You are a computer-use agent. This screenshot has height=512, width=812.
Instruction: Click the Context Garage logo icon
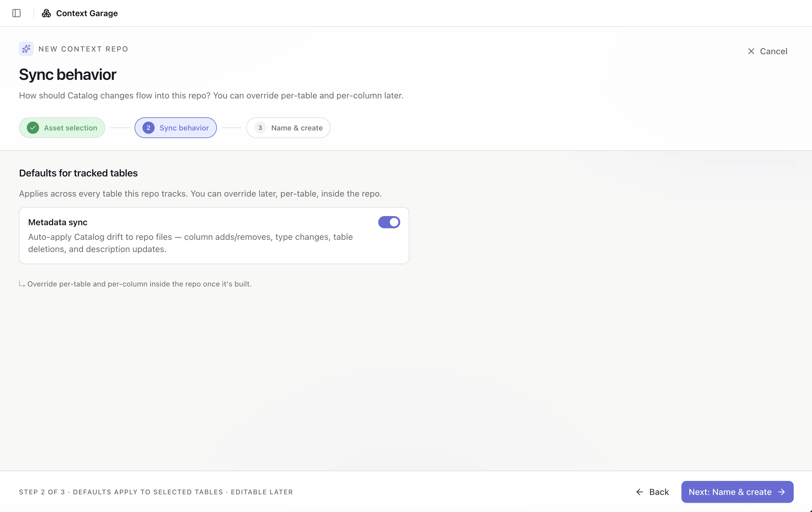[46, 13]
